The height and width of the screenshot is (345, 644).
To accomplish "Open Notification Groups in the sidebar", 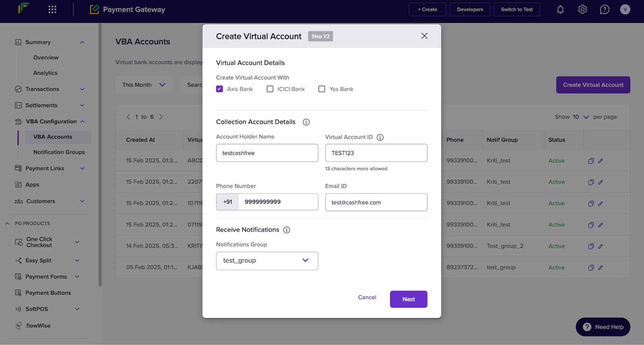I will pos(59,152).
